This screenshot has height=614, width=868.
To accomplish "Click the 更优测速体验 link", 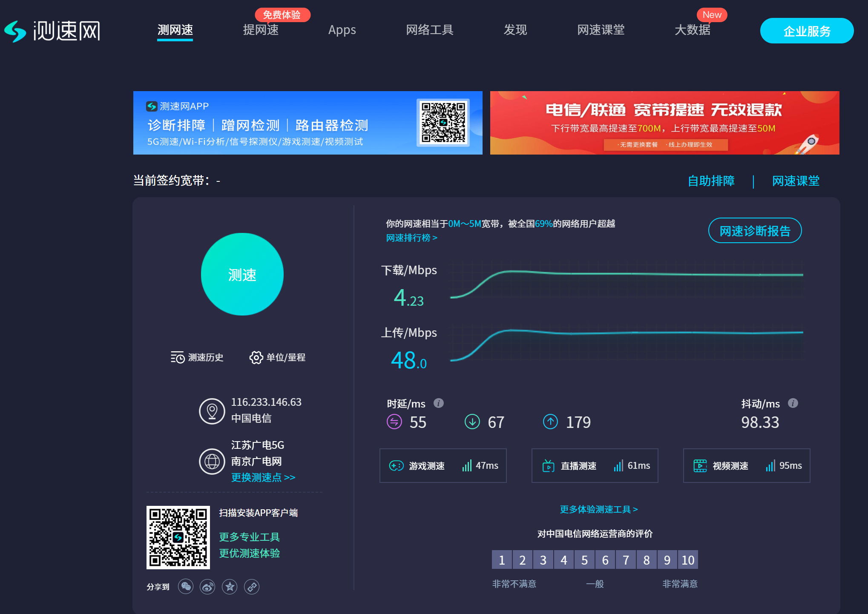I will 250,553.
